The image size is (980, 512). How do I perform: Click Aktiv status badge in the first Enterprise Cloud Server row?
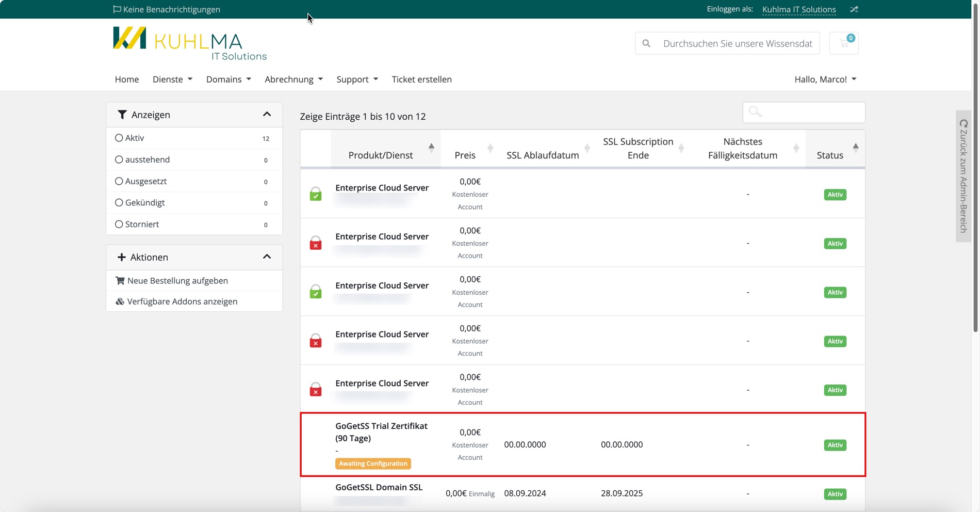[x=835, y=195]
